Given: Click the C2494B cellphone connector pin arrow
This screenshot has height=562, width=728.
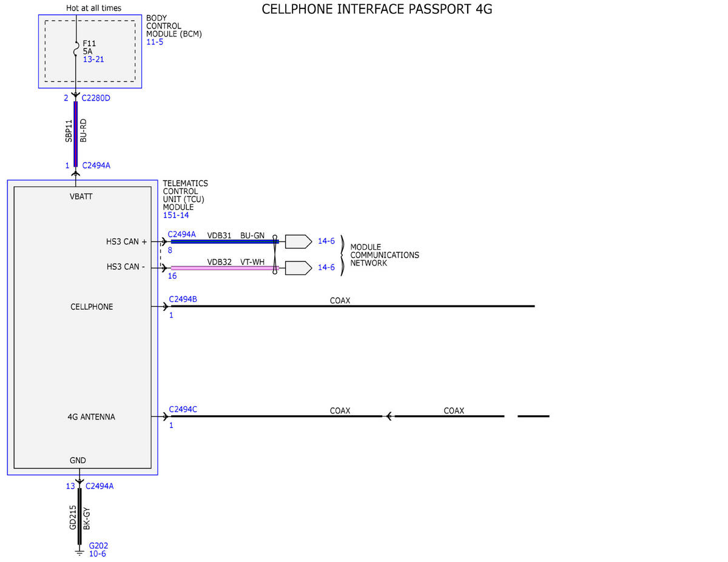Looking at the screenshot, I should pyautogui.click(x=165, y=306).
